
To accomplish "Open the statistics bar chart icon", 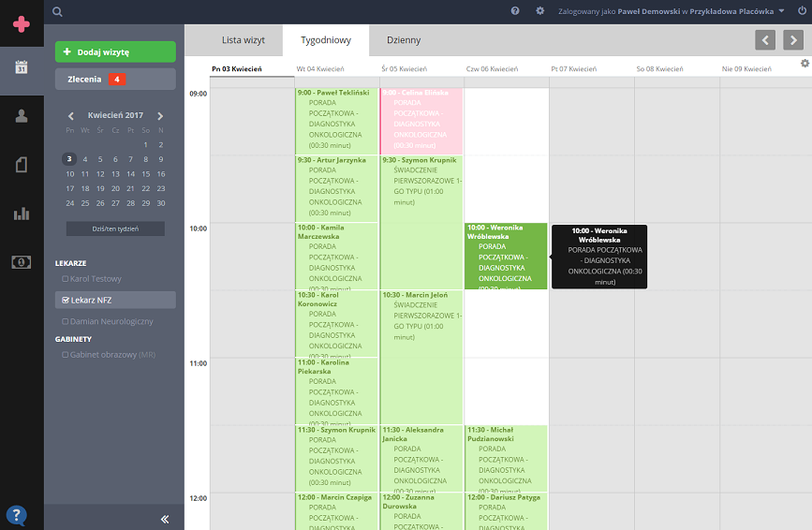I will pyautogui.click(x=22, y=213).
